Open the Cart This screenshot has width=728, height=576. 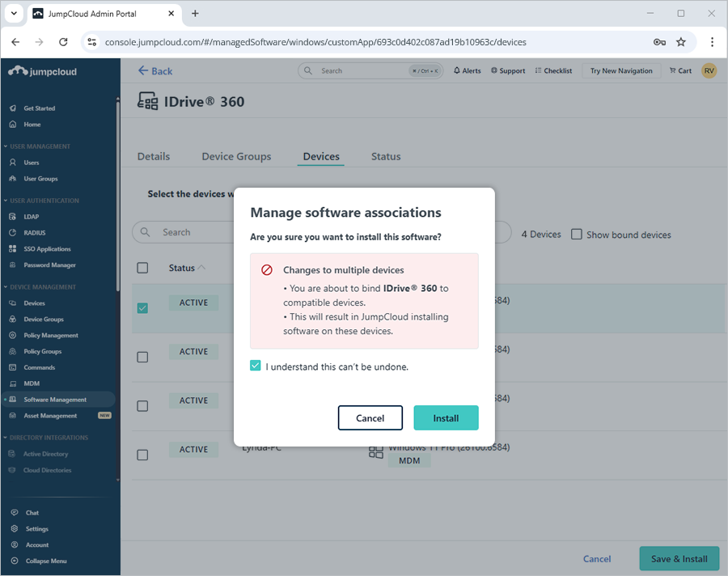pyautogui.click(x=680, y=70)
